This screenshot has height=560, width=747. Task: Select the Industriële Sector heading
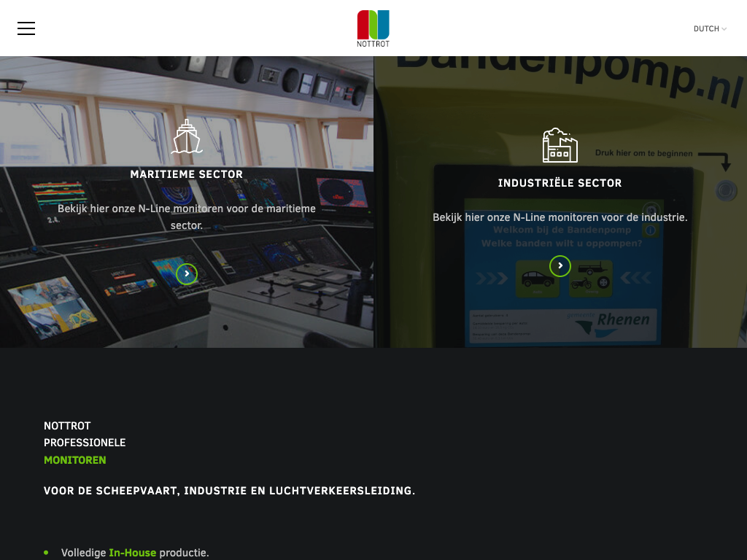(560, 183)
